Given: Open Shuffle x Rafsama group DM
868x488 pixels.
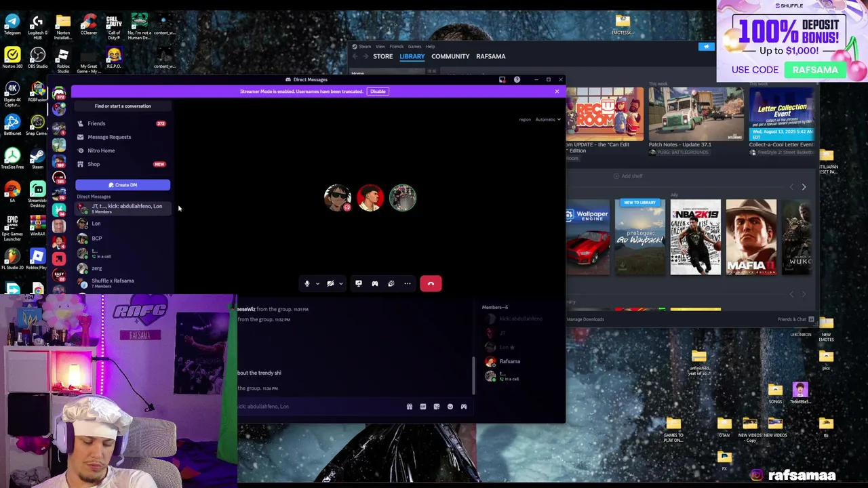Looking at the screenshot, I should pos(123,283).
